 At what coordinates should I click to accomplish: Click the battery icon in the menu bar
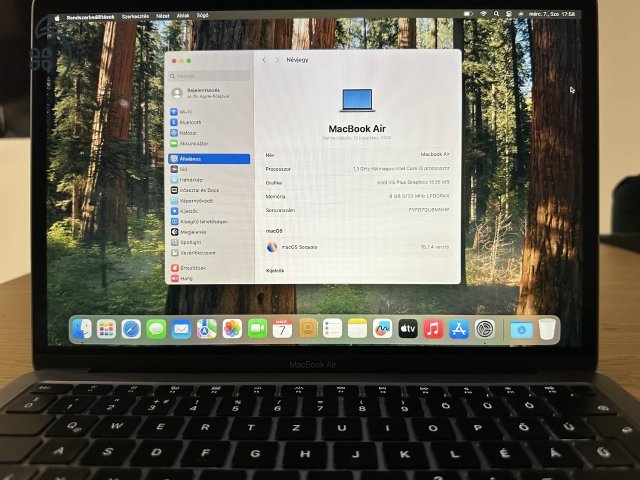[x=468, y=14]
